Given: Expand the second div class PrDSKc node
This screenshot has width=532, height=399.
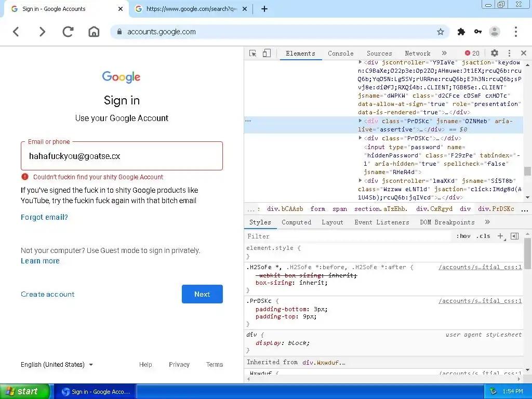Looking at the screenshot, I should (x=360, y=138).
